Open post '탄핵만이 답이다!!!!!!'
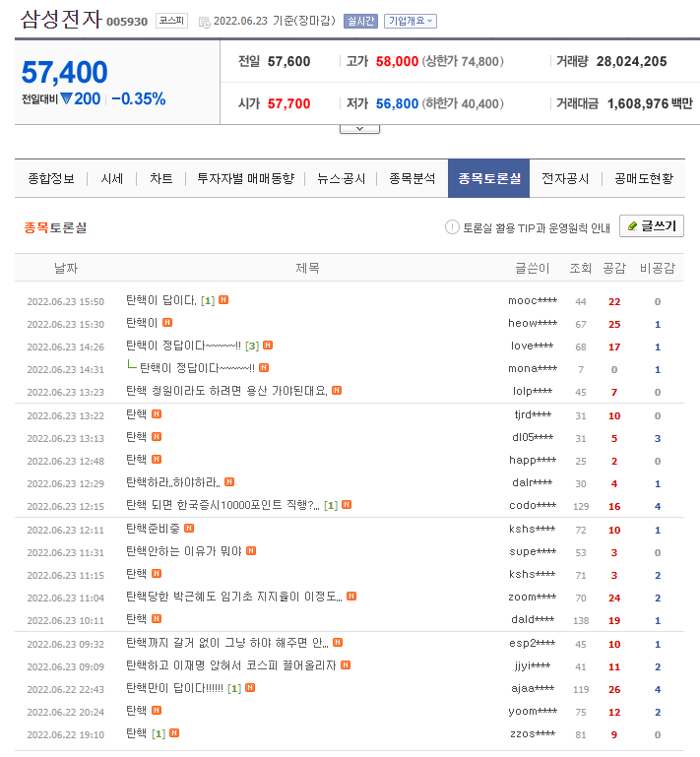 coord(175,688)
